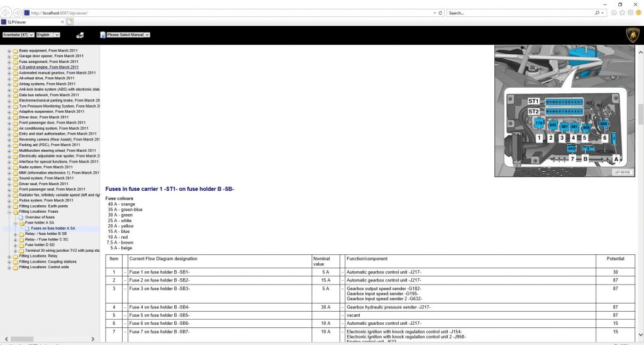This screenshot has width=644, height=345.
Task: Open Multifunction steering wheel tree item
Action: pyautogui.click(x=57, y=150)
